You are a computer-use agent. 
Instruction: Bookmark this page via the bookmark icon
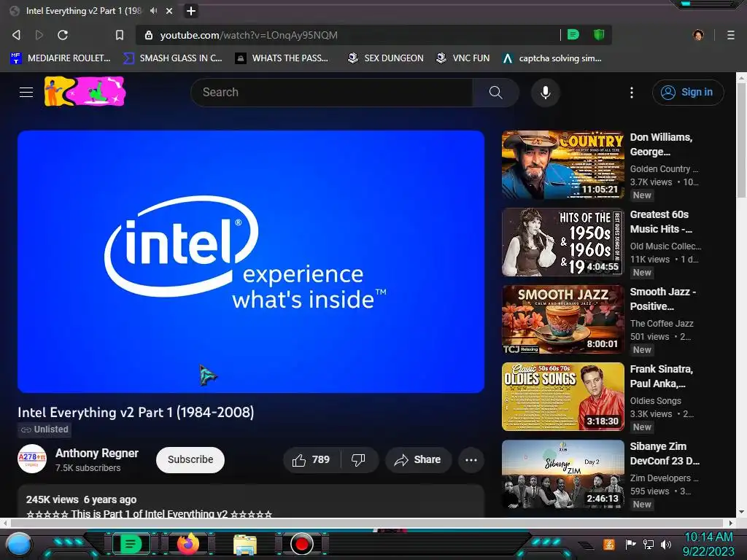(x=120, y=35)
